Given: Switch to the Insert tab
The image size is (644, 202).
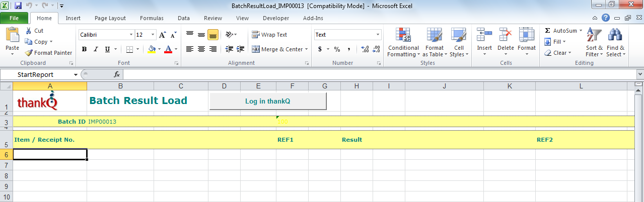Looking at the screenshot, I should pyautogui.click(x=73, y=18).
